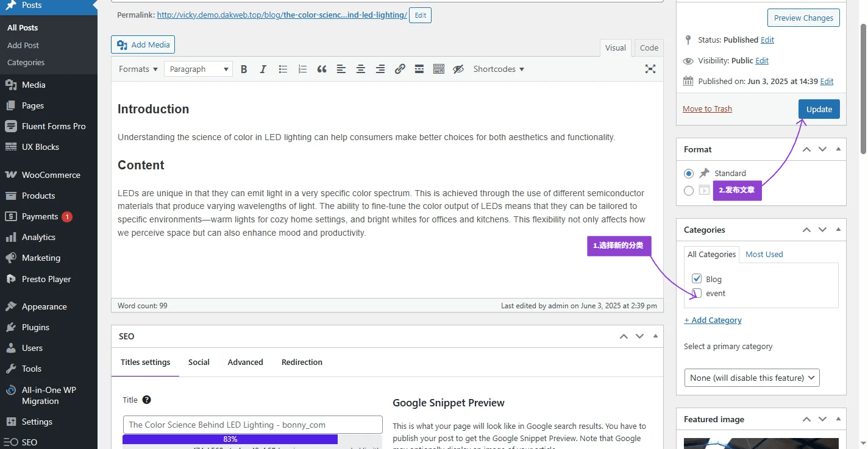868x449 pixels.
Task: Click the Update button
Action: point(819,109)
